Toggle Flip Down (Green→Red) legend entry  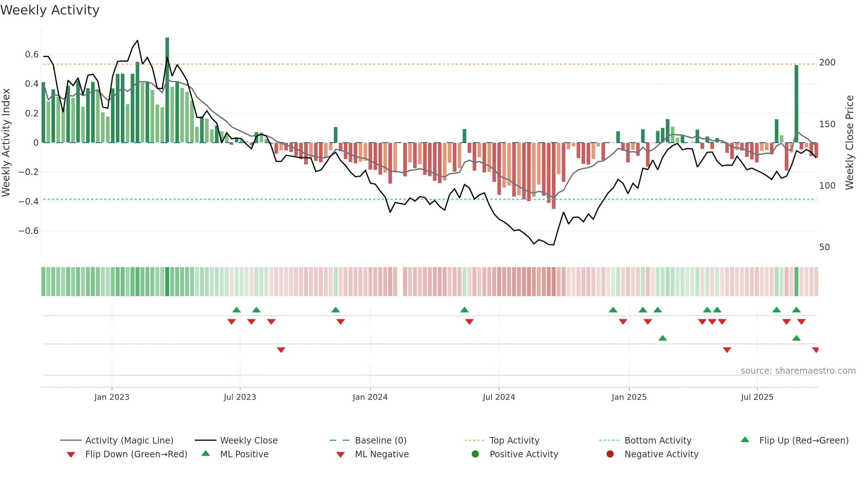pos(127,454)
